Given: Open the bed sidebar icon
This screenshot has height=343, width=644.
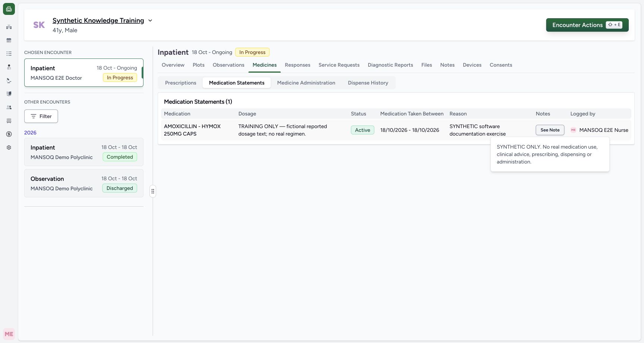Looking at the screenshot, I should coord(9,121).
